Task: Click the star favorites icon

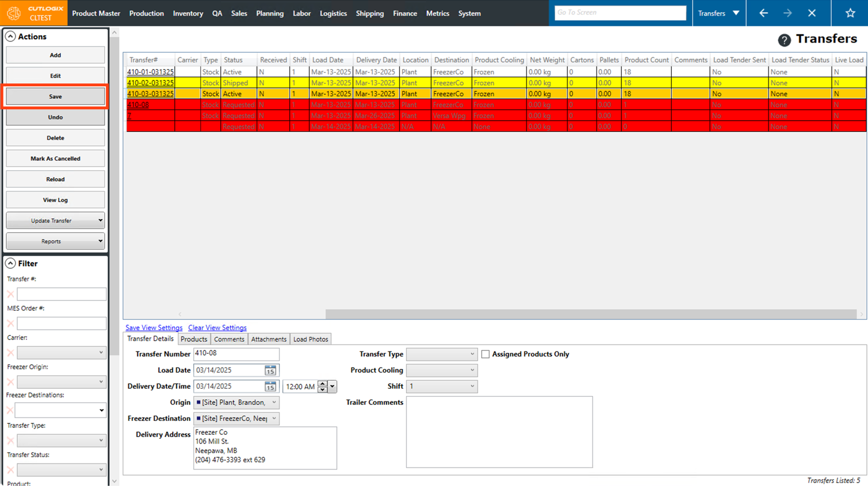Action: 850,13
